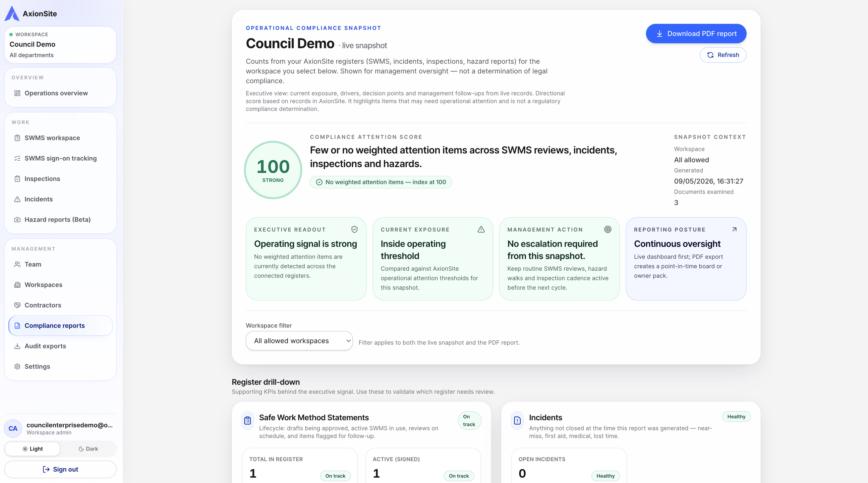Open Settings page

point(60,366)
